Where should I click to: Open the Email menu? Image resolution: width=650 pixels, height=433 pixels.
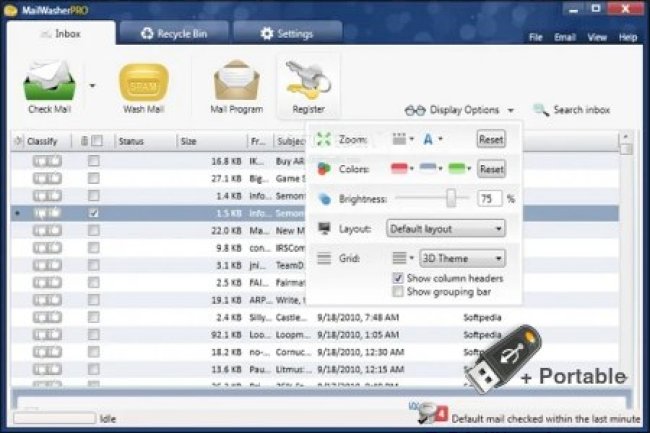(x=565, y=37)
